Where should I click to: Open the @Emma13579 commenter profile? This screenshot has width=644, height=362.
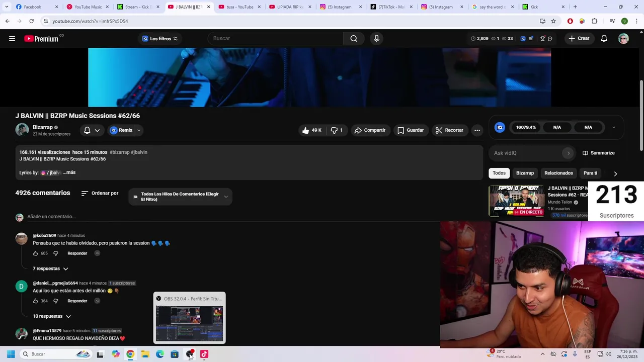point(47,331)
